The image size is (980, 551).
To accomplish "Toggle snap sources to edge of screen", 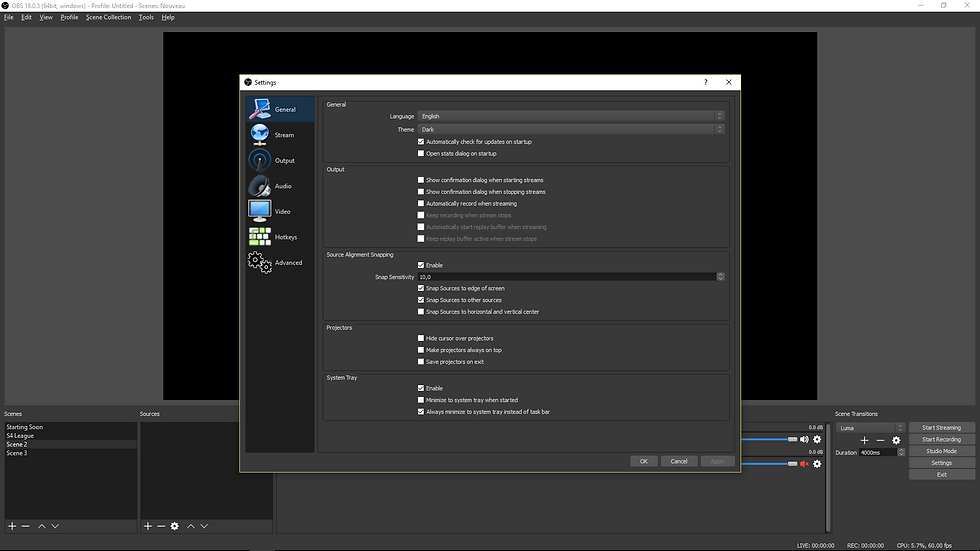I will 421,288.
